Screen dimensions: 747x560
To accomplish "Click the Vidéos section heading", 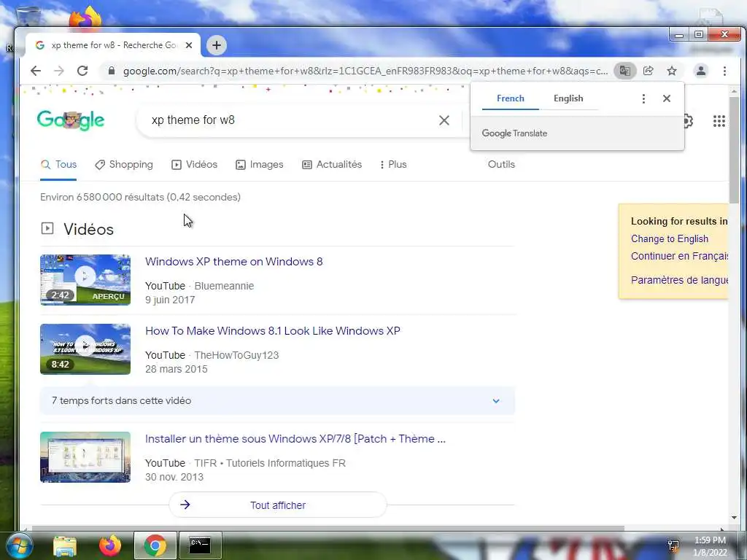I will click(88, 229).
